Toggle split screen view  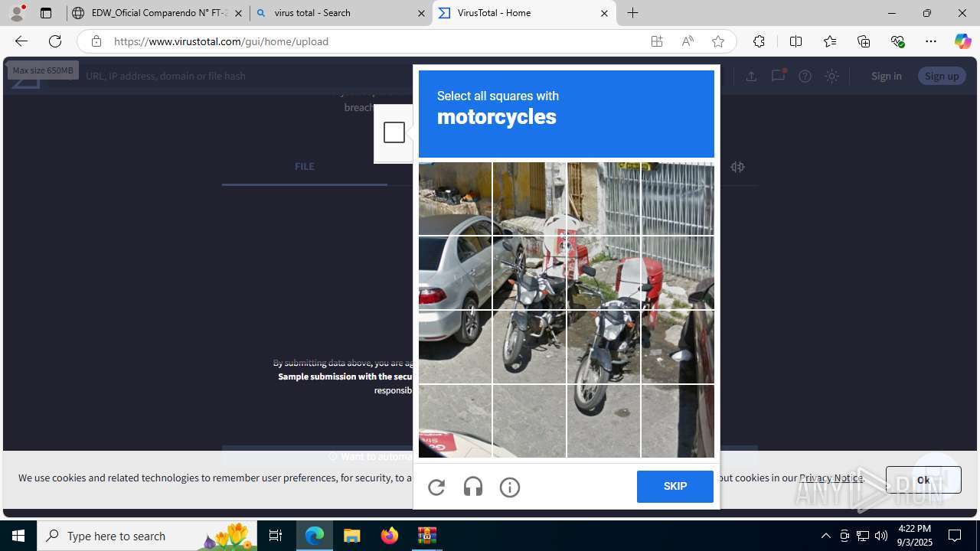coord(795,41)
